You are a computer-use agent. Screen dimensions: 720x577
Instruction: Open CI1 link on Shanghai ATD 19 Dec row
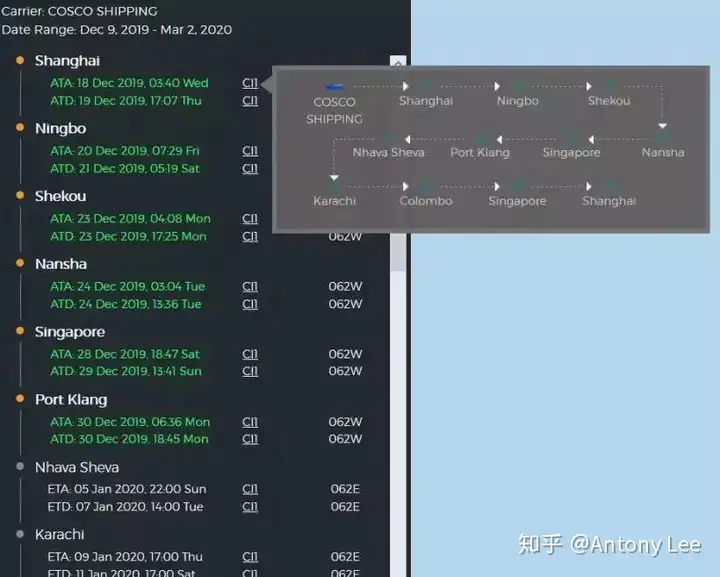(x=250, y=101)
